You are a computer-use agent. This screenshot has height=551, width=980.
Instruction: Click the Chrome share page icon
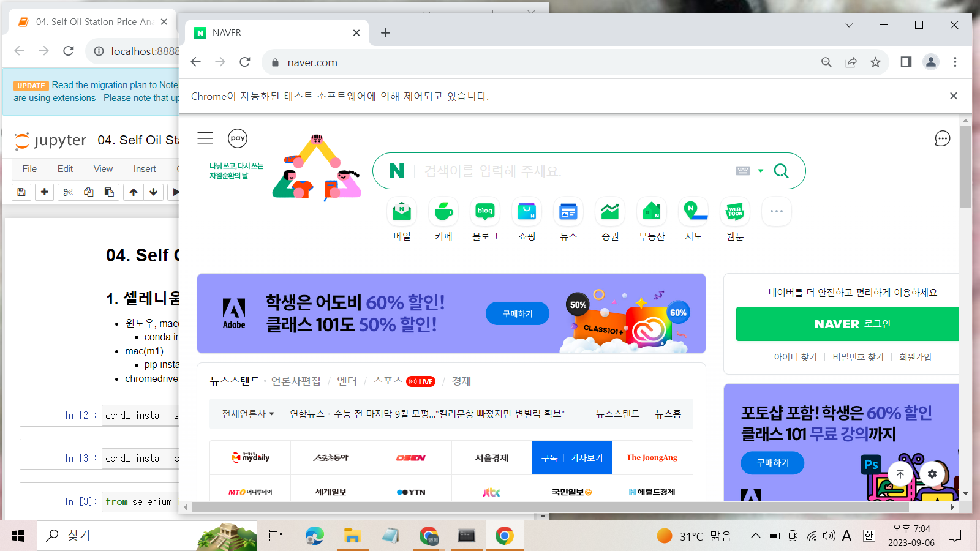tap(851, 62)
